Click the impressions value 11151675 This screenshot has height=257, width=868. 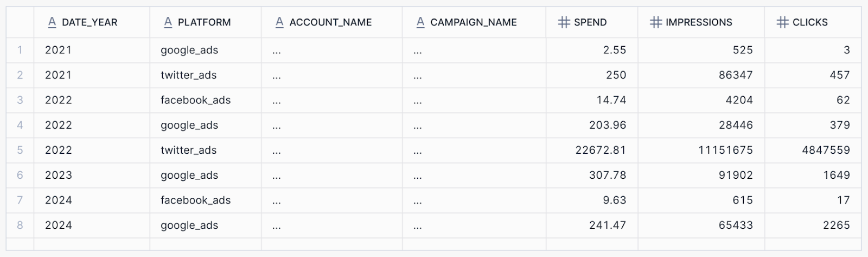pyautogui.click(x=725, y=150)
